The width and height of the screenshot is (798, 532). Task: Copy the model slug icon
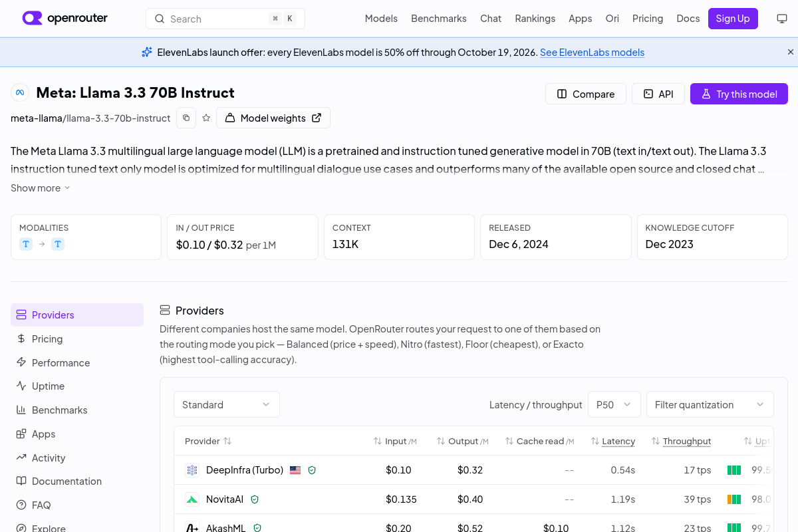click(x=186, y=118)
